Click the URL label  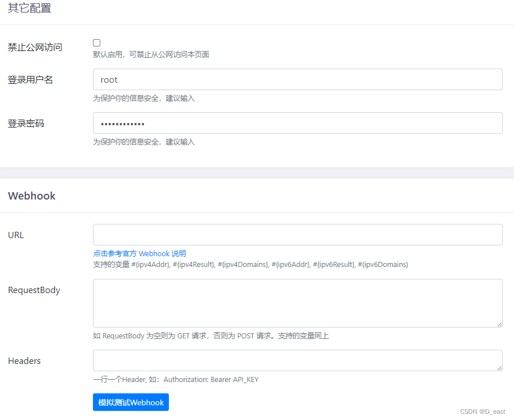[16, 235]
